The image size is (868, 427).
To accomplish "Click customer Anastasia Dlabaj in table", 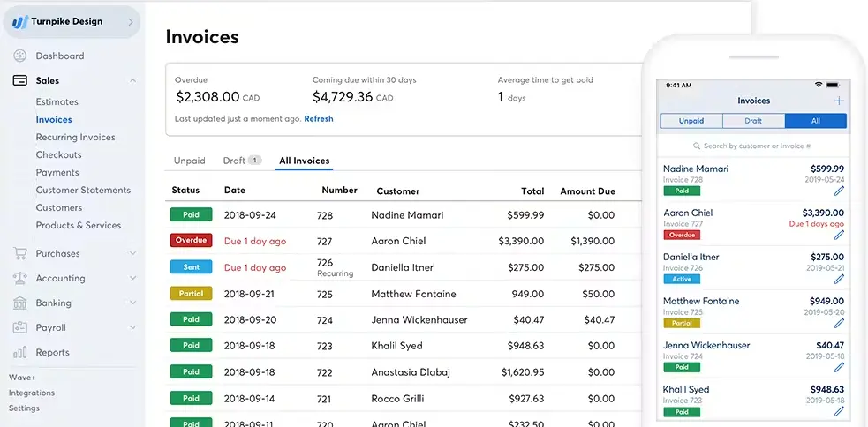I will click(x=411, y=372).
